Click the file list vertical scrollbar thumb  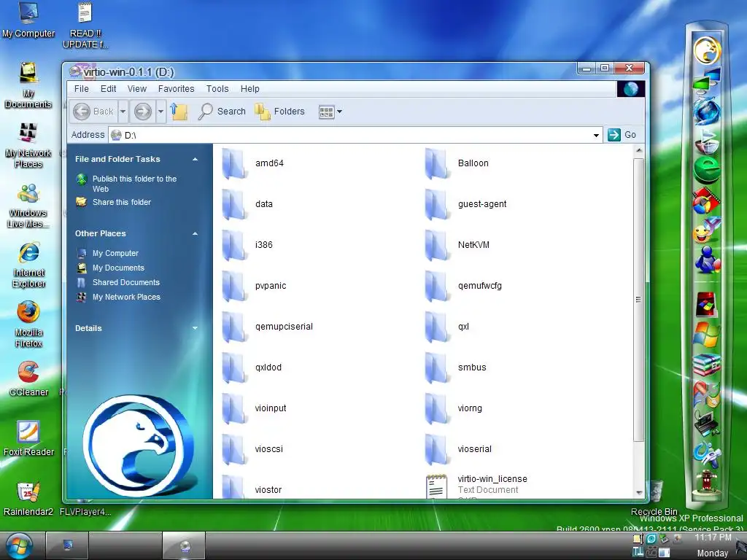click(638, 300)
